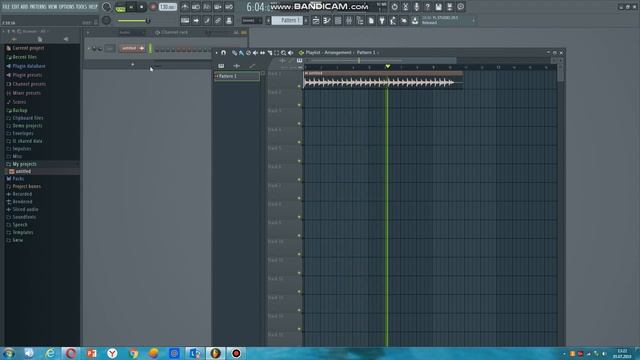Viewport: 640px width, 360px height.
Task: Click the red record button
Action: (x=153, y=7)
